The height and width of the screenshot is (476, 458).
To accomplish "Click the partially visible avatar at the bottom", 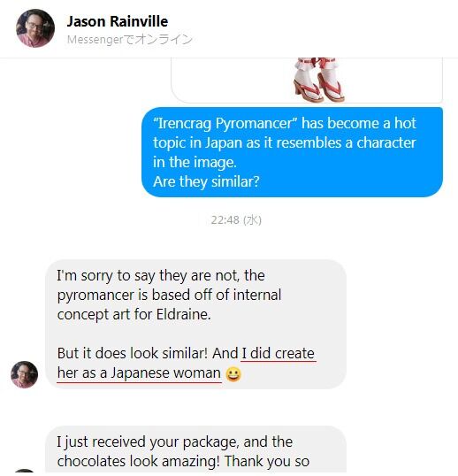I will pos(24,472).
